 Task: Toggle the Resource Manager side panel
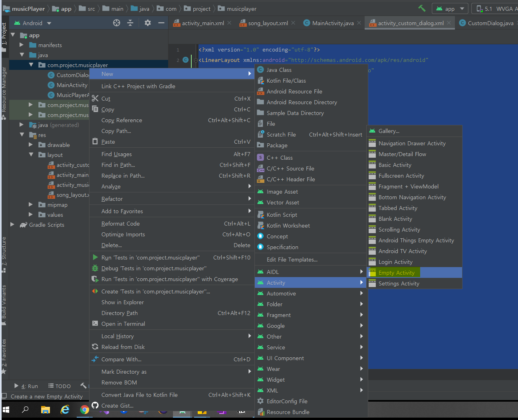point(4,93)
